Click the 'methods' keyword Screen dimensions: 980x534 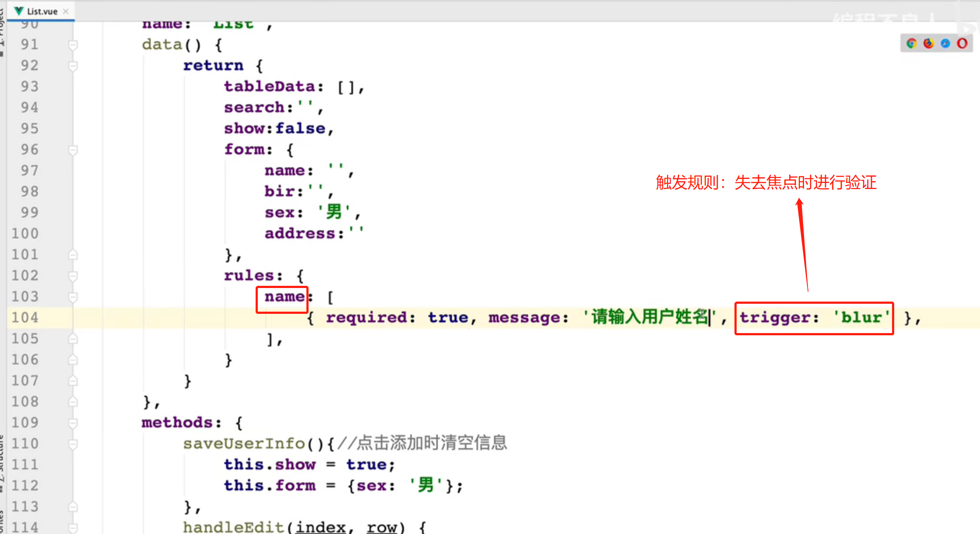click(177, 422)
